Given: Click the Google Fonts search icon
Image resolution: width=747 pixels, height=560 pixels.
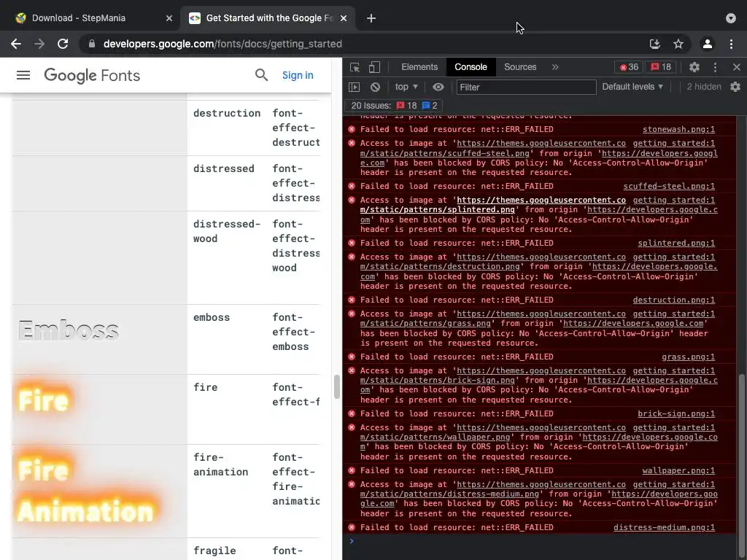Looking at the screenshot, I should [261, 75].
